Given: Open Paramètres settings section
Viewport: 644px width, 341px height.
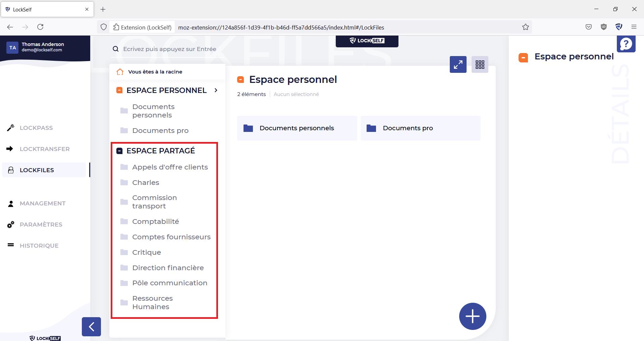Looking at the screenshot, I should click(x=41, y=225).
